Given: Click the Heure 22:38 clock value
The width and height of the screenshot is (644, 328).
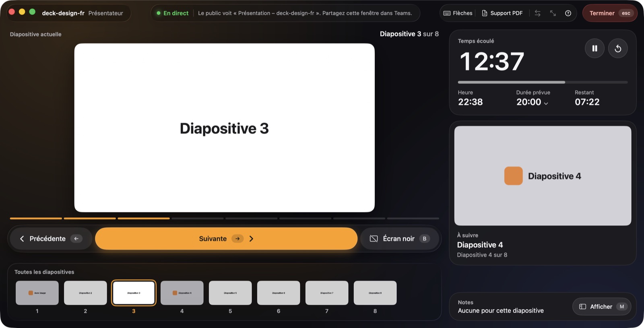Looking at the screenshot, I should (x=470, y=102).
